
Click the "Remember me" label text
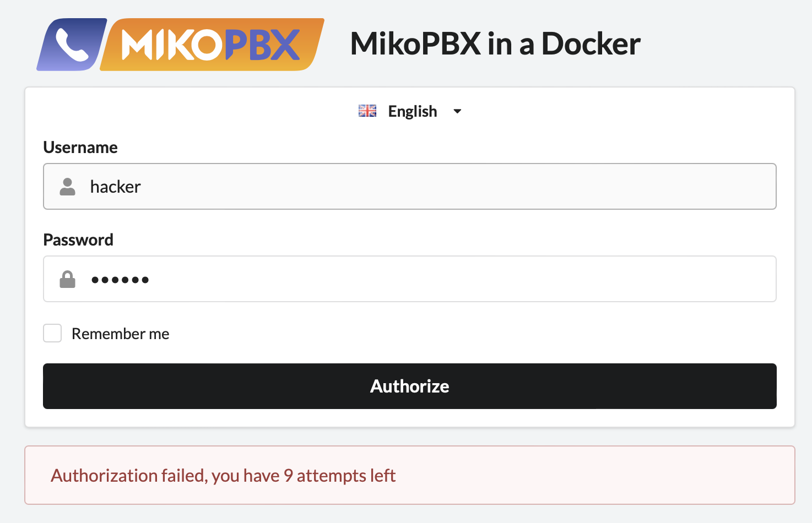pos(120,334)
